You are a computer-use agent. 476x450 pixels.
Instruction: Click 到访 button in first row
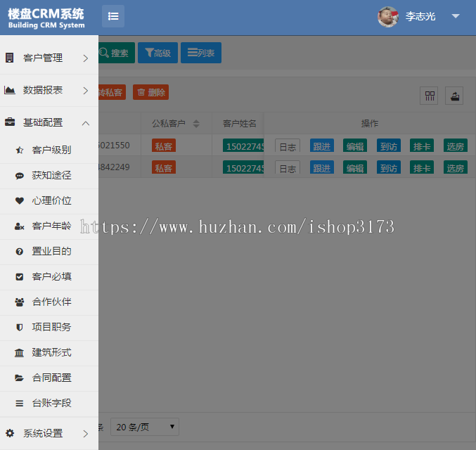pyautogui.click(x=389, y=146)
